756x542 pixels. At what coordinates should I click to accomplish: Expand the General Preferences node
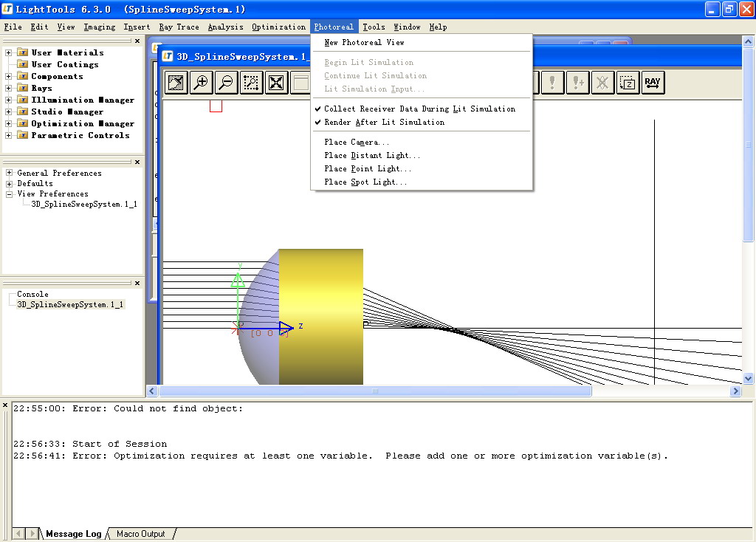[9, 173]
